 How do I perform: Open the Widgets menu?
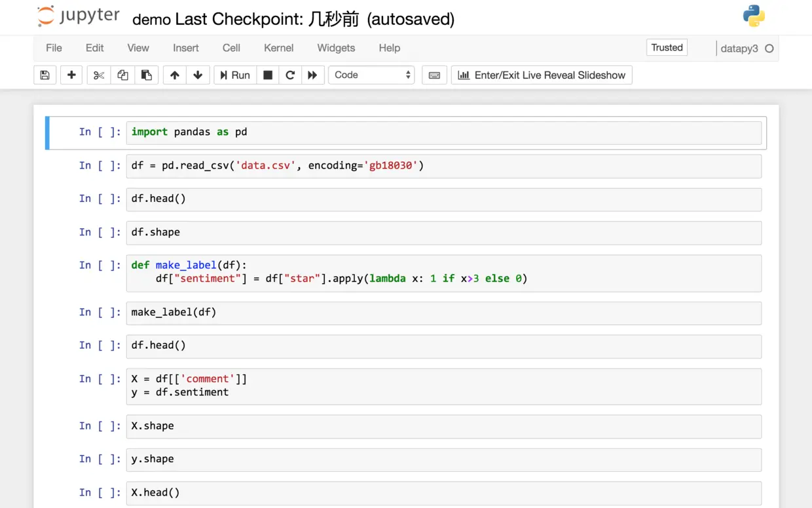click(x=336, y=48)
